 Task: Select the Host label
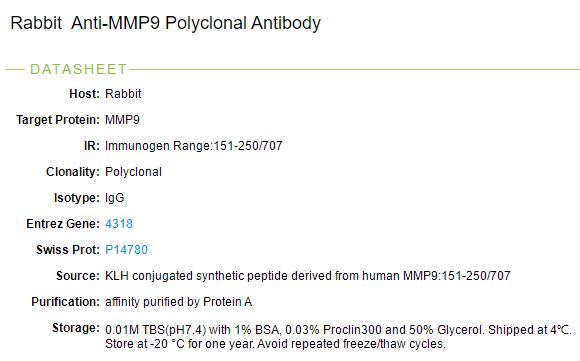84,94
